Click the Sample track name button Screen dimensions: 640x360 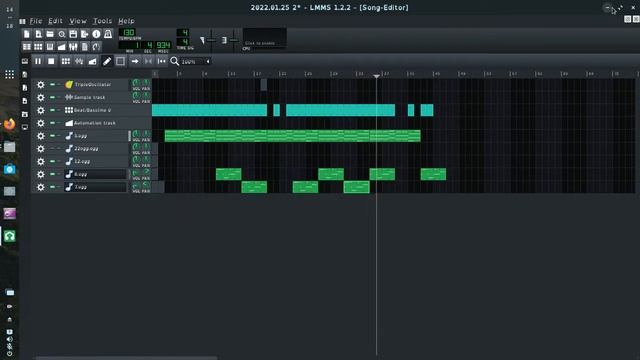[96, 98]
